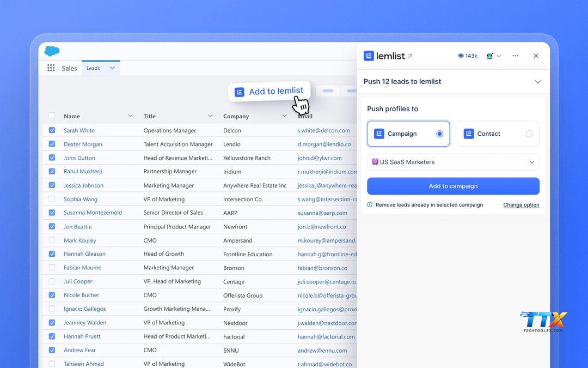Open the Leads tab dropdown chevron
Screen dimensions: 588x368
(x=112, y=68)
